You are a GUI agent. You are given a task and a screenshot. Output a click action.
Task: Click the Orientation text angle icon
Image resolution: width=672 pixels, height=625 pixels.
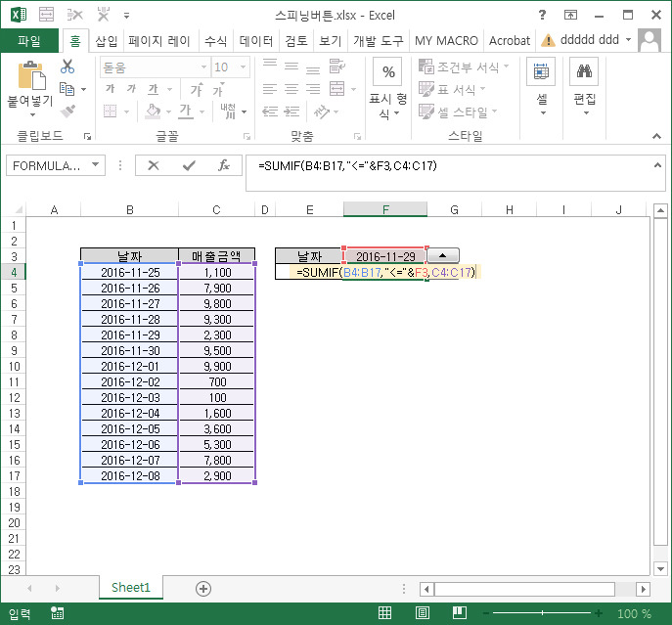321,112
